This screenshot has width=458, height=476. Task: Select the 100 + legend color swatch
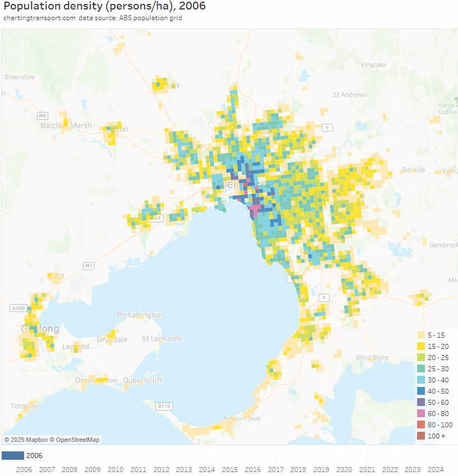420,436
